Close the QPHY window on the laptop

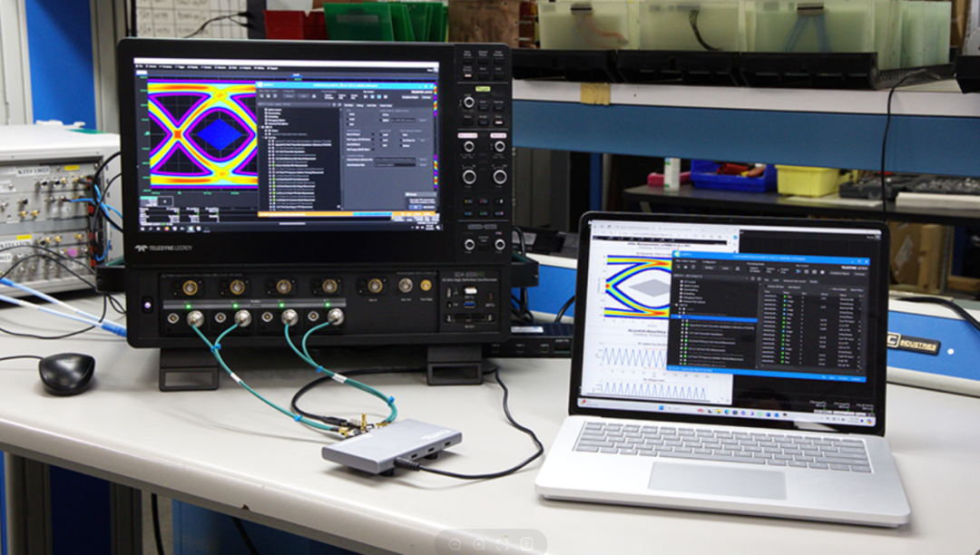(867, 261)
